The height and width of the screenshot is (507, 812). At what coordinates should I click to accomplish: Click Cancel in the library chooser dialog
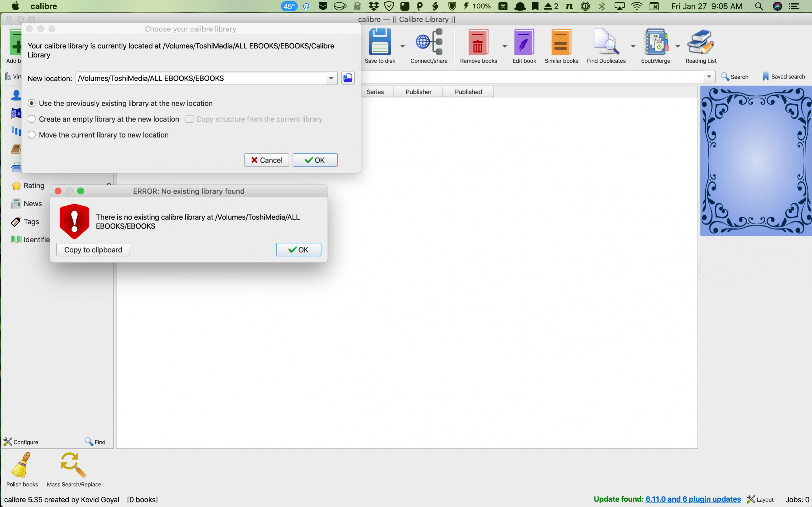pos(267,160)
